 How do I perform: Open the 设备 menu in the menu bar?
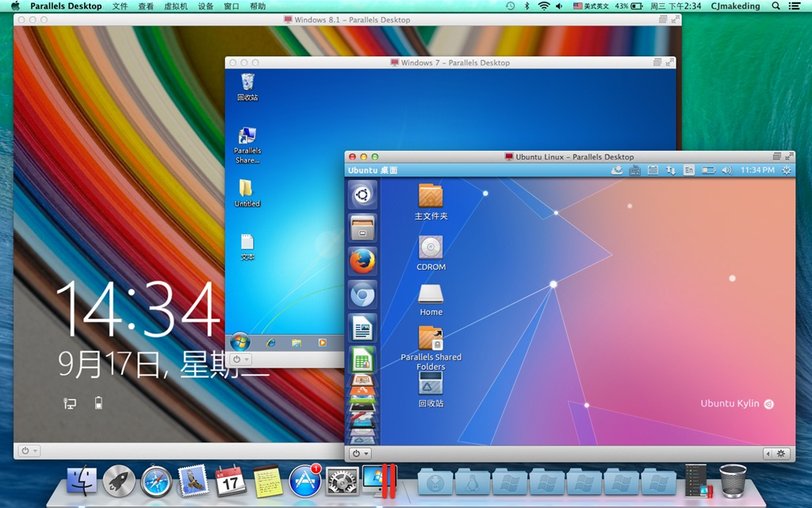point(205,6)
